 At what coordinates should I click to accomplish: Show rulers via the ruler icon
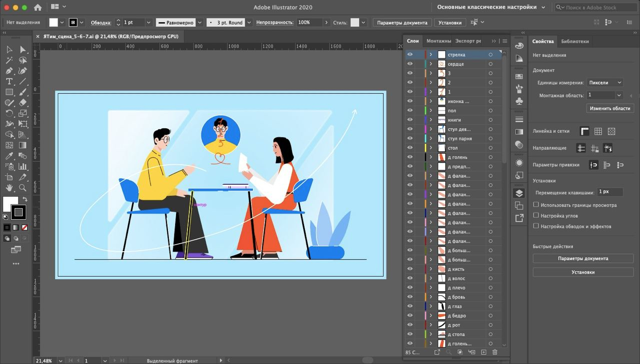click(584, 131)
